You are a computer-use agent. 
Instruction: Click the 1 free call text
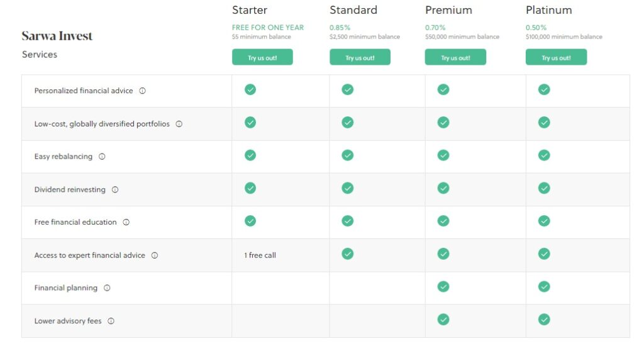point(260,255)
